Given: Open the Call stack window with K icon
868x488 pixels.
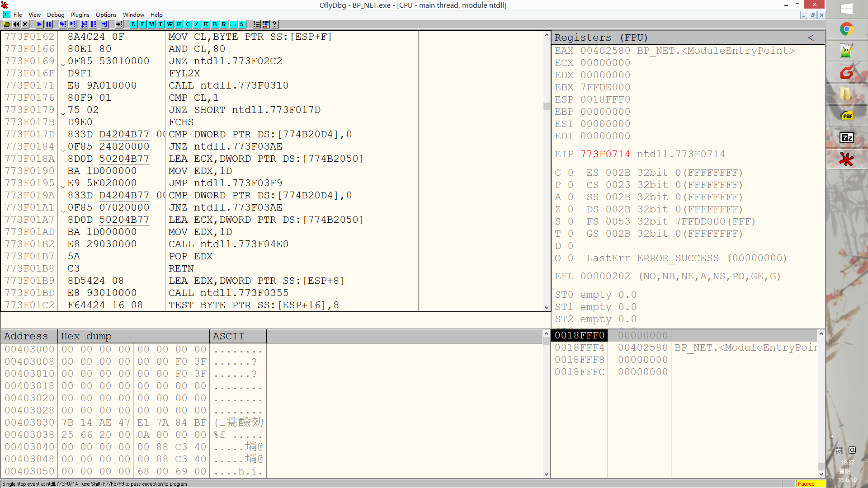Looking at the screenshot, I should tap(206, 24).
